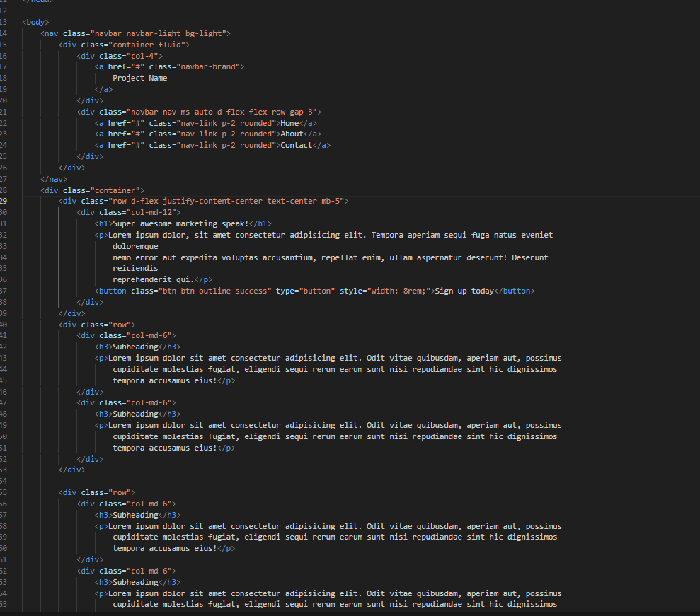
Task: Click the opening body tag
Action: 35,22
